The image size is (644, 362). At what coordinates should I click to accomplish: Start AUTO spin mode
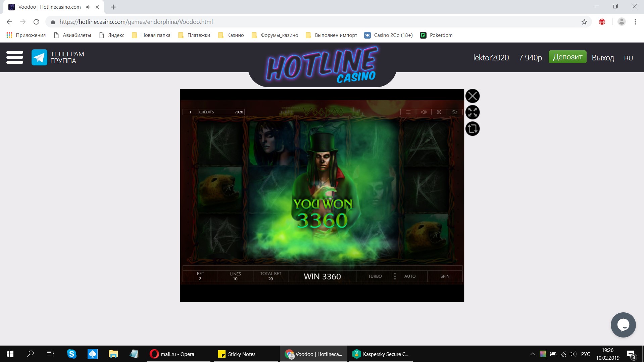(x=410, y=276)
